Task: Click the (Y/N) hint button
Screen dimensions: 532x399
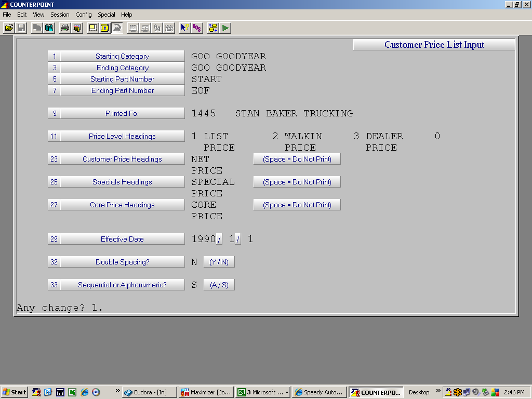Action: coord(219,262)
